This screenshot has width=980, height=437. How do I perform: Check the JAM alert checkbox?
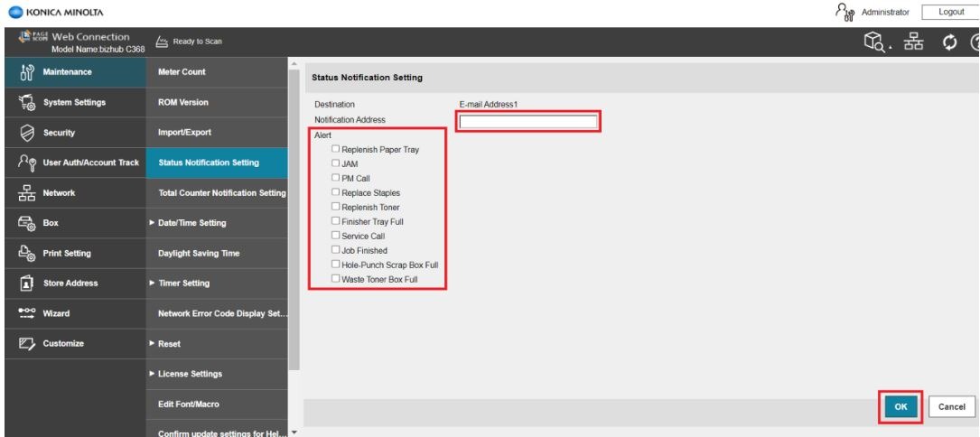click(336, 163)
